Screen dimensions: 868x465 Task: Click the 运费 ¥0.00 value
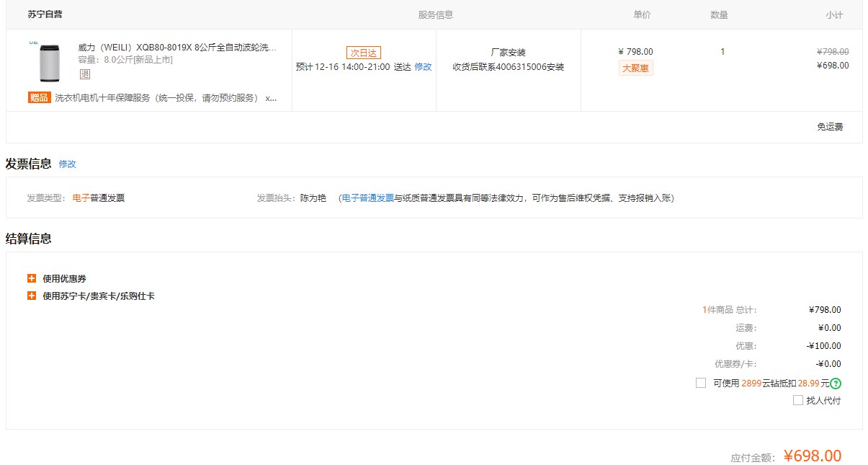click(x=829, y=328)
